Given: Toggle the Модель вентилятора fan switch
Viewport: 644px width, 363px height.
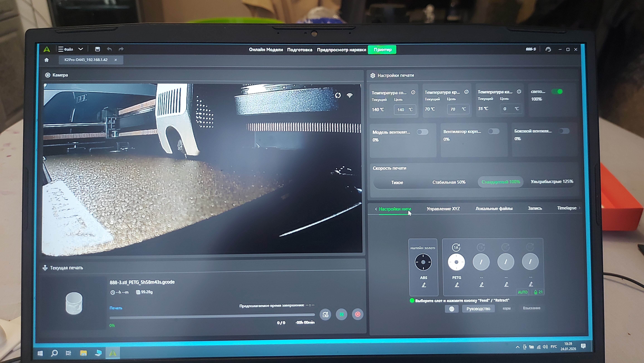Looking at the screenshot, I should (422, 132).
